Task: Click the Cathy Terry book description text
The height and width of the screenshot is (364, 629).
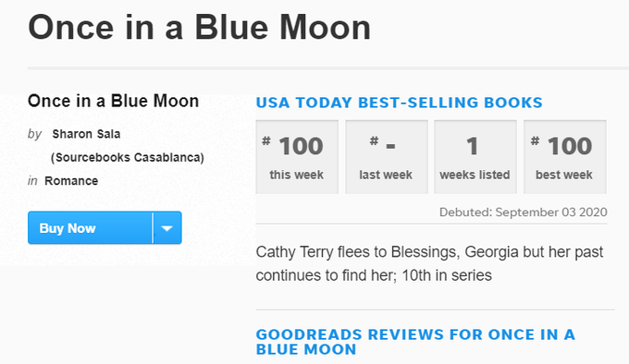Action: click(x=429, y=263)
